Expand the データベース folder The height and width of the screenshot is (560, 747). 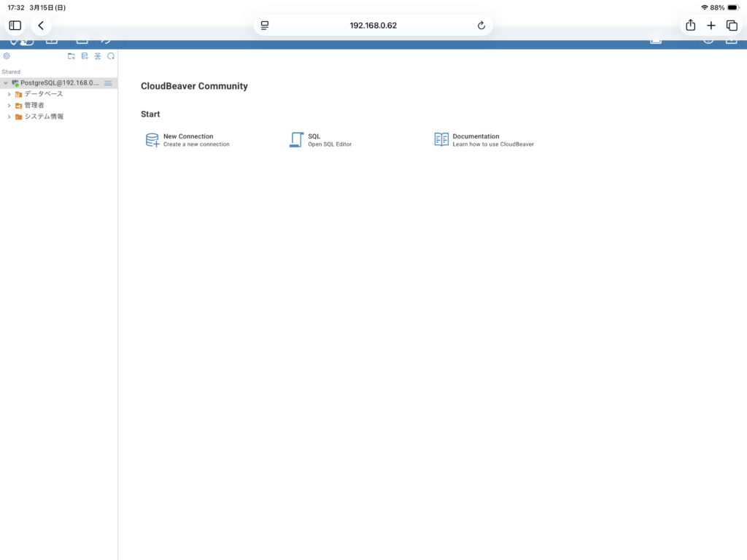pos(9,94)
